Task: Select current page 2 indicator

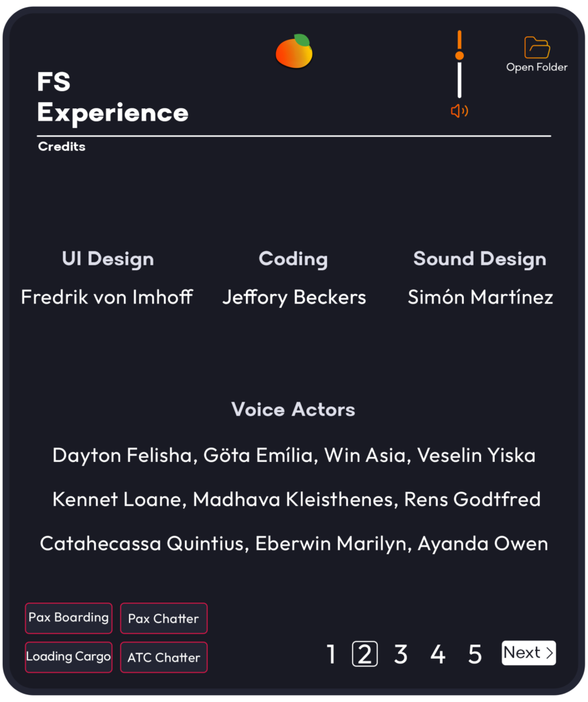Action: coord(365,654)
